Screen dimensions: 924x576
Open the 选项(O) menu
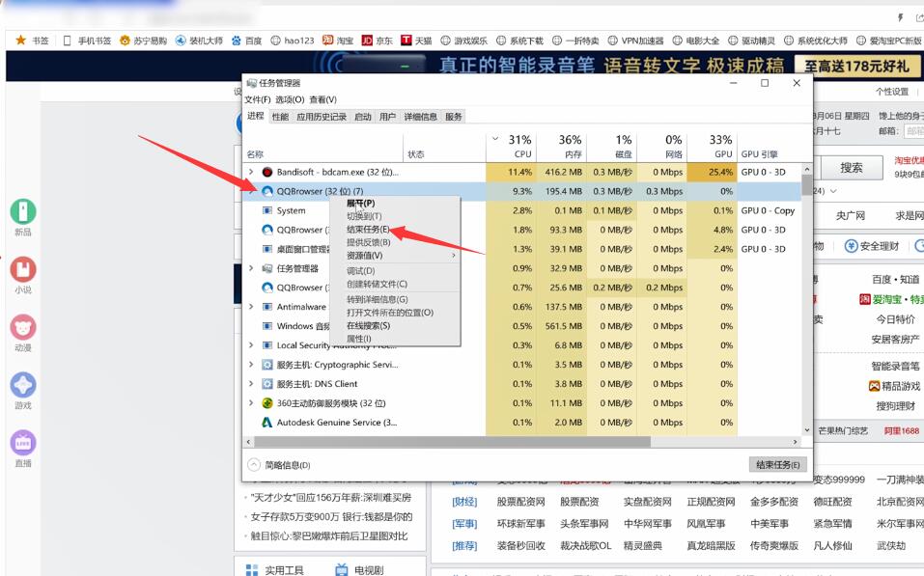(290, 99)
